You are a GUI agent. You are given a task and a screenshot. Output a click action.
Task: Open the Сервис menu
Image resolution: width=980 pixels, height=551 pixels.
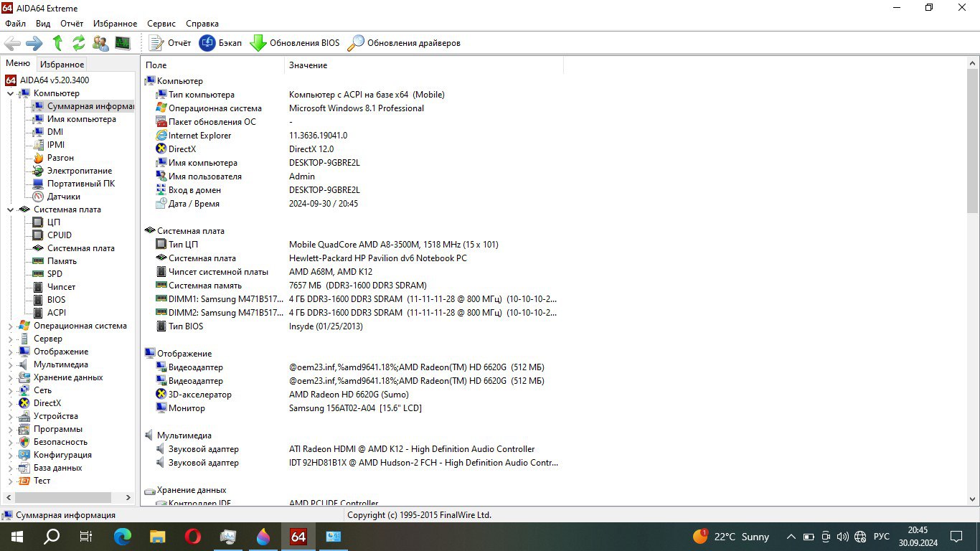[161, 24]
